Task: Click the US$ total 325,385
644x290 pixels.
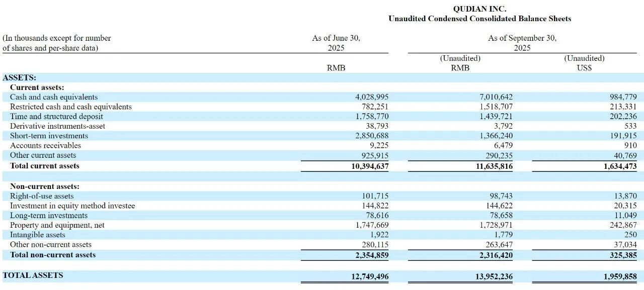Action: click(x=623, y=255)
